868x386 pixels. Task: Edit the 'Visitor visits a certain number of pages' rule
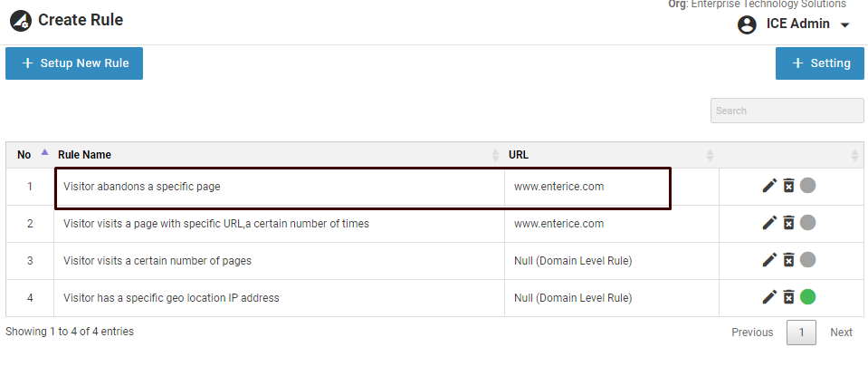pos(769,260)
